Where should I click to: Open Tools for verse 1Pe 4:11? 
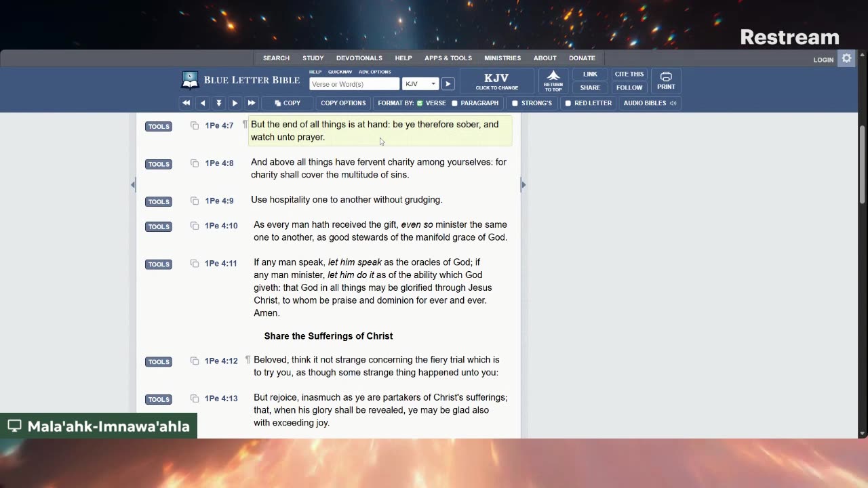[159, 264]
